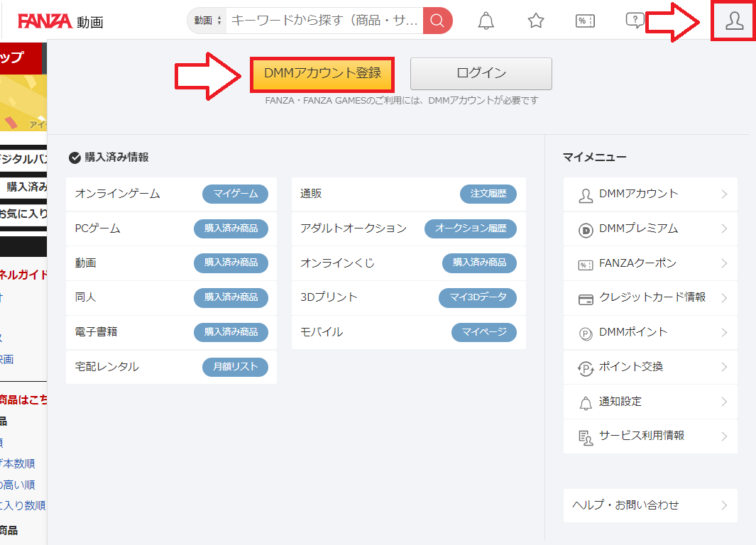Click the favorites star icon in header
This screenshot has height=545, width=756.
(536, 21)
